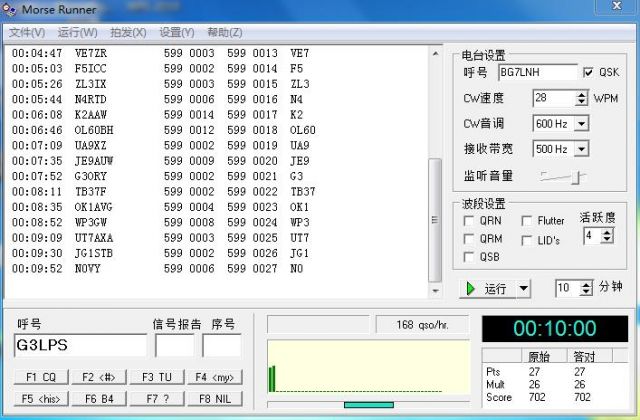Click the teal RIT indicator bar

[x=369, y=404]
